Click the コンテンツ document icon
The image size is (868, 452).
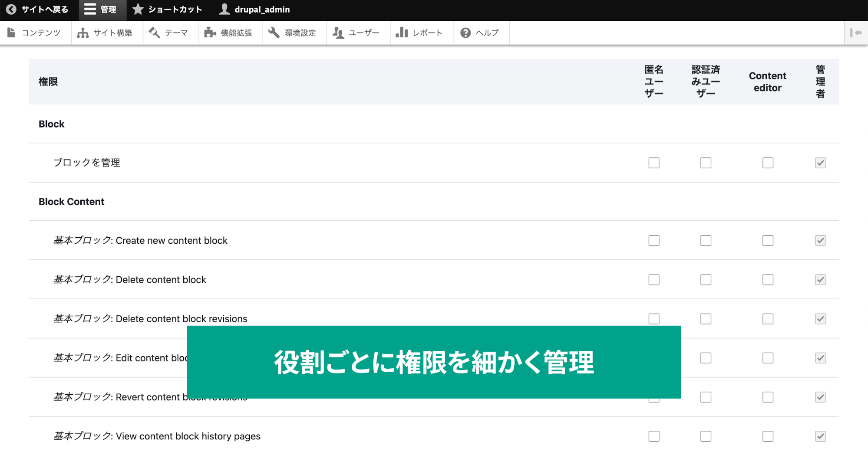click(x=12, y=33)
